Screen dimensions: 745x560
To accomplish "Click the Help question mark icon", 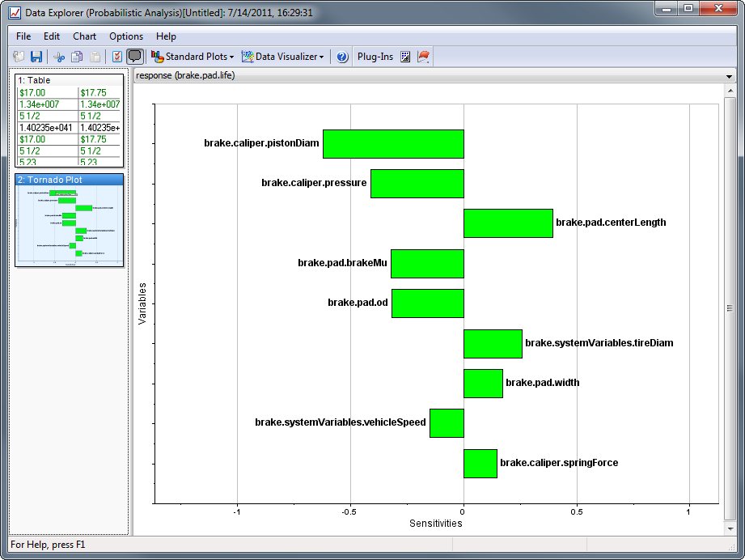I will (342, 57).
